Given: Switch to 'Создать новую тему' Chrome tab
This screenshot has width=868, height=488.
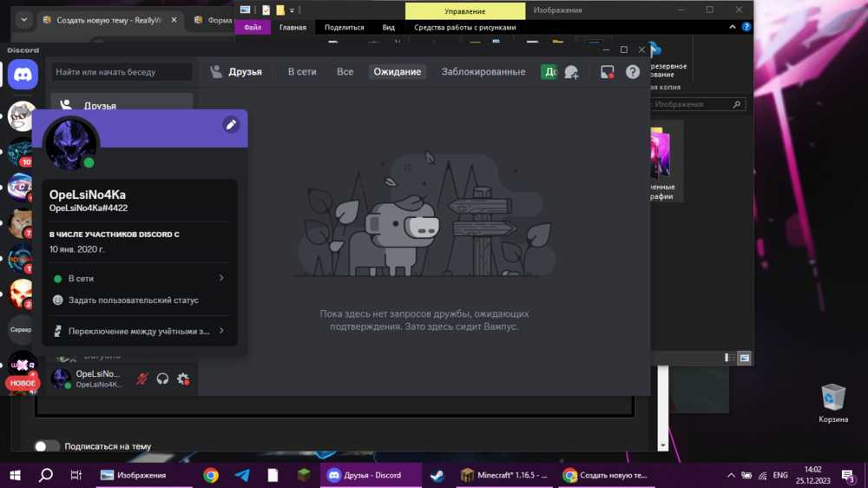Looking at the screenshot, I should click(x=111, y=20).
